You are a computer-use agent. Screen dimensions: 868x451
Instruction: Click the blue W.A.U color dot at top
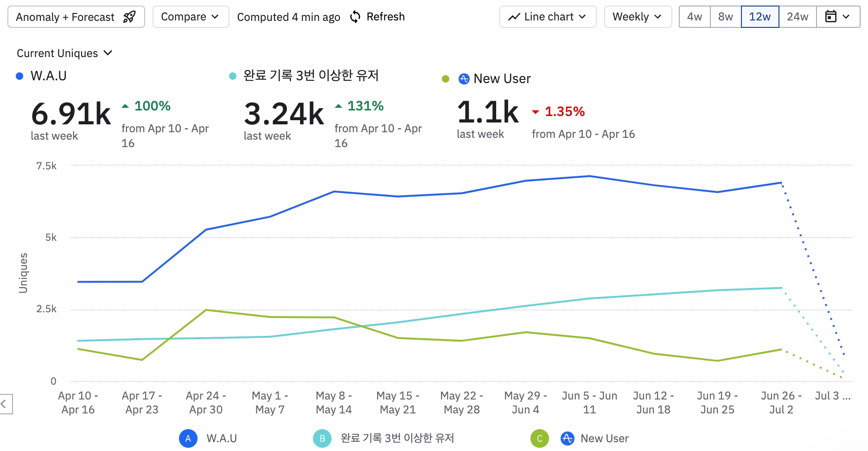pos(19,76)
